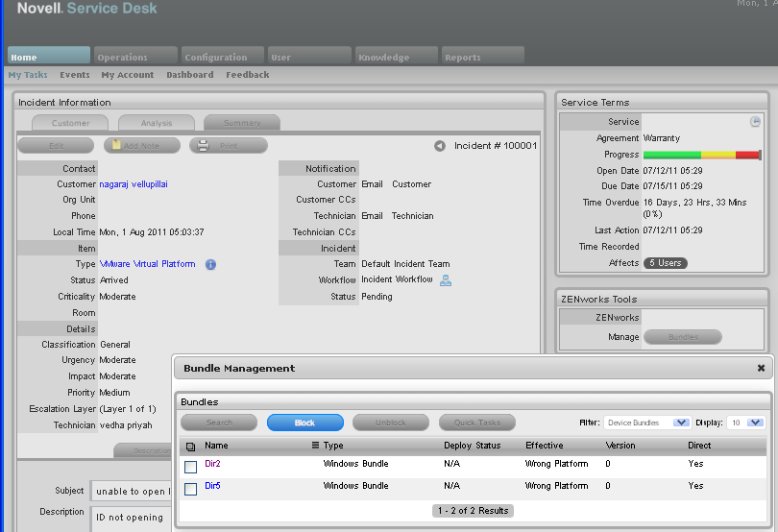The height and width of the screenshot is (532, 778).
Task: Click the Progress bar in Service Terms
Action: point(701,155)
